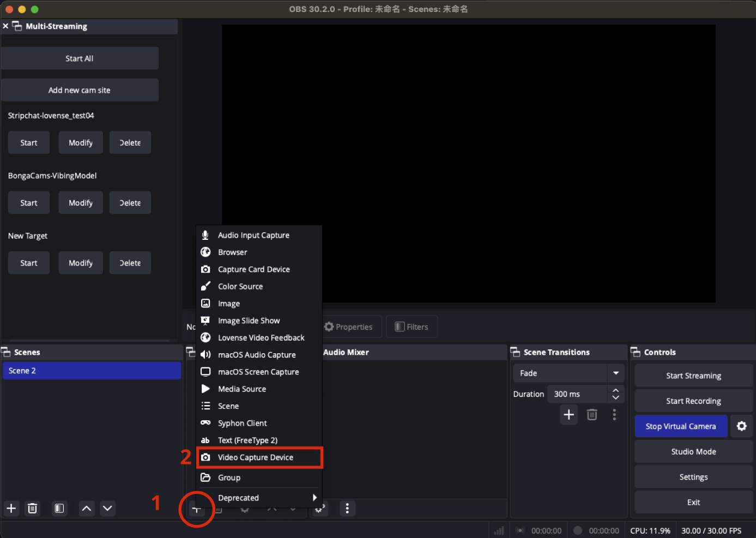Open virtual camera settings with the gear icon

tap(742, 426)
